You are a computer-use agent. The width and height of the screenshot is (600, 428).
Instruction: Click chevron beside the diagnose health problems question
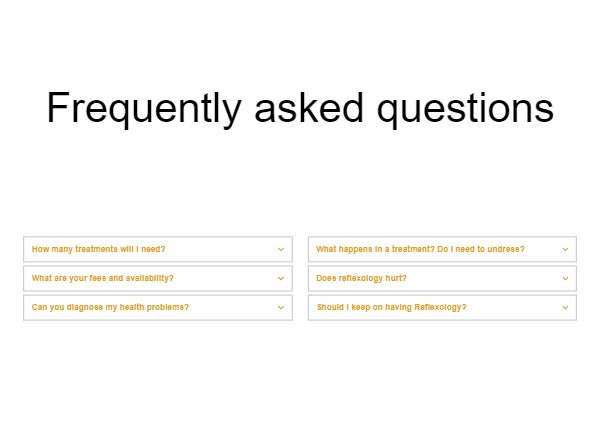(281, 307)
